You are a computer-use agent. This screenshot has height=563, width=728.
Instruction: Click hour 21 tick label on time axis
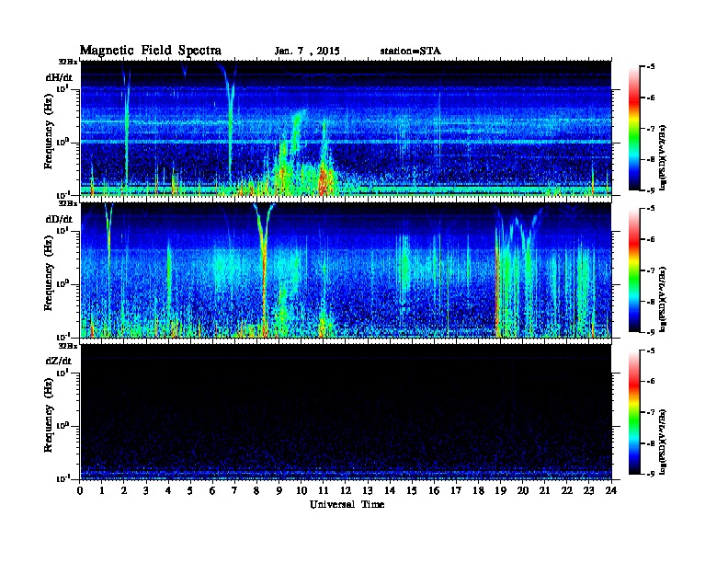[544, 490]
